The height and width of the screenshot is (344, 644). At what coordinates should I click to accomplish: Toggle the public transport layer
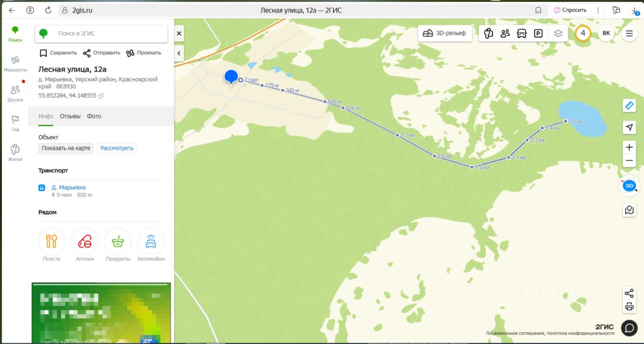click(x=522, y=34)
